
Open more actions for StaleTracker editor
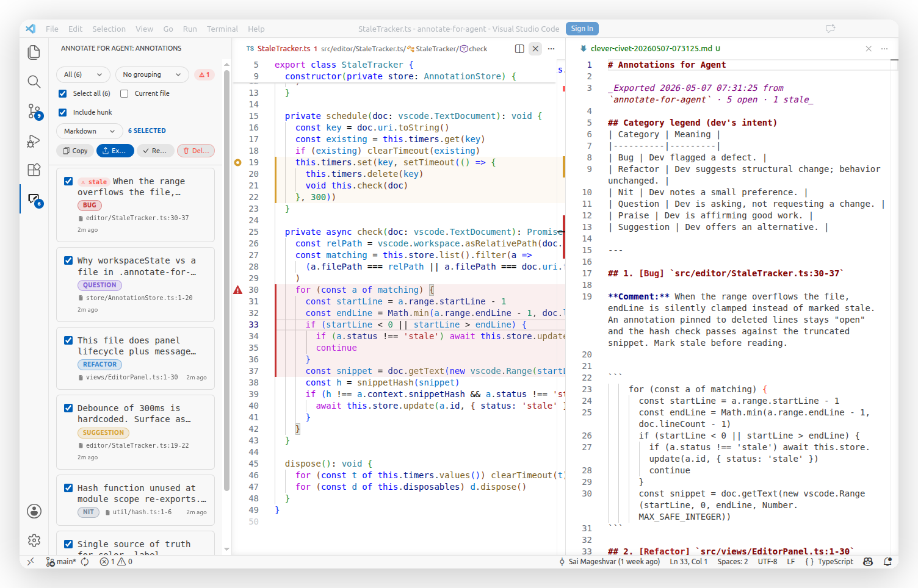551,49
